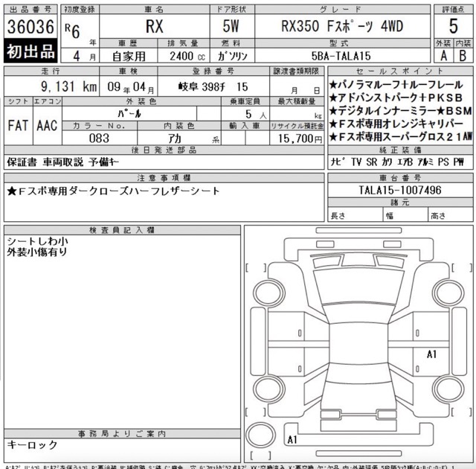Select the 長さ length field
The height and width of the screenshot is (469, 476).
(356, 216)
